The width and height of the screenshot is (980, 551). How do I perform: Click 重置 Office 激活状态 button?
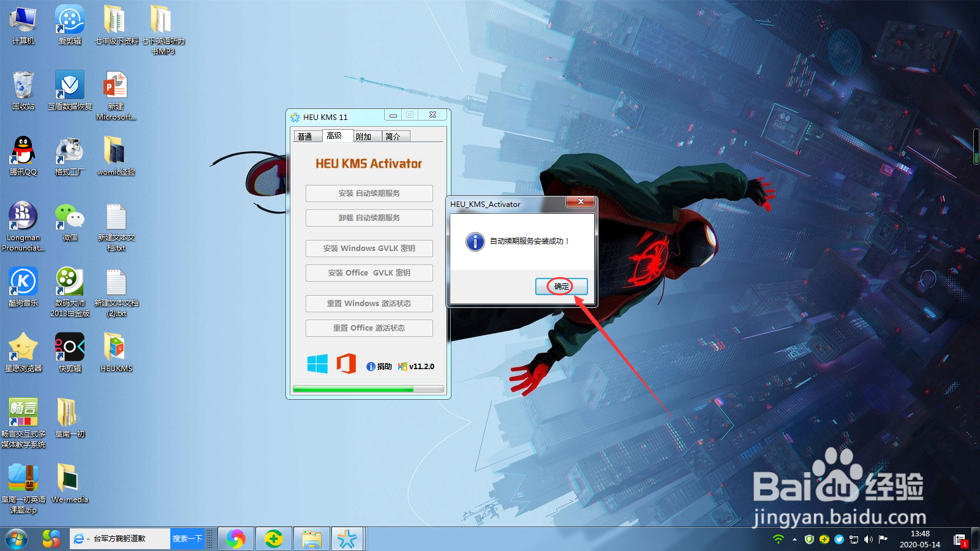pos(369,328)
